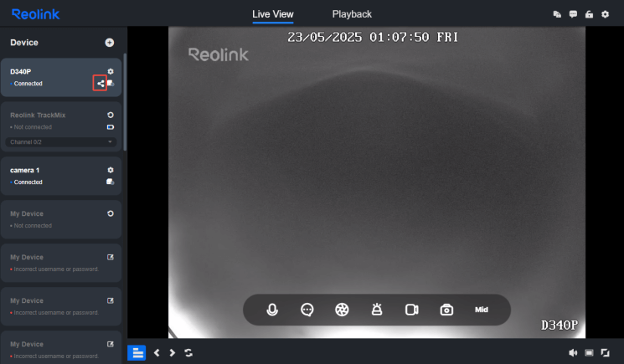Mute or unmute the speaker volume
The image size is (624, 364).
tap(573, 353)
